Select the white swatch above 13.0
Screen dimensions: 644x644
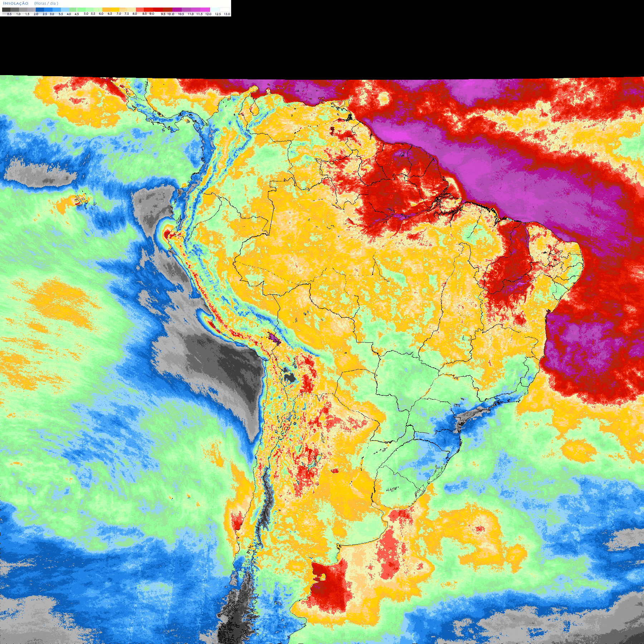pos(225,10)
